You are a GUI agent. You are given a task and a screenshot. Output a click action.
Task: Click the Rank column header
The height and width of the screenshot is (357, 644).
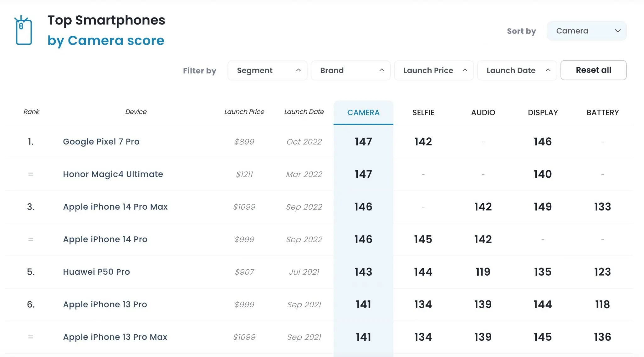pyautogui.click(x=31, y=112)
